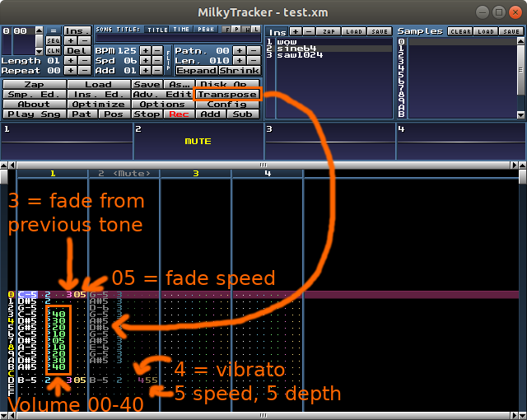Open the Ins. Ed. instrument editor
The height and width of the screenshot is (420, 527).
[x=99, y=95]
